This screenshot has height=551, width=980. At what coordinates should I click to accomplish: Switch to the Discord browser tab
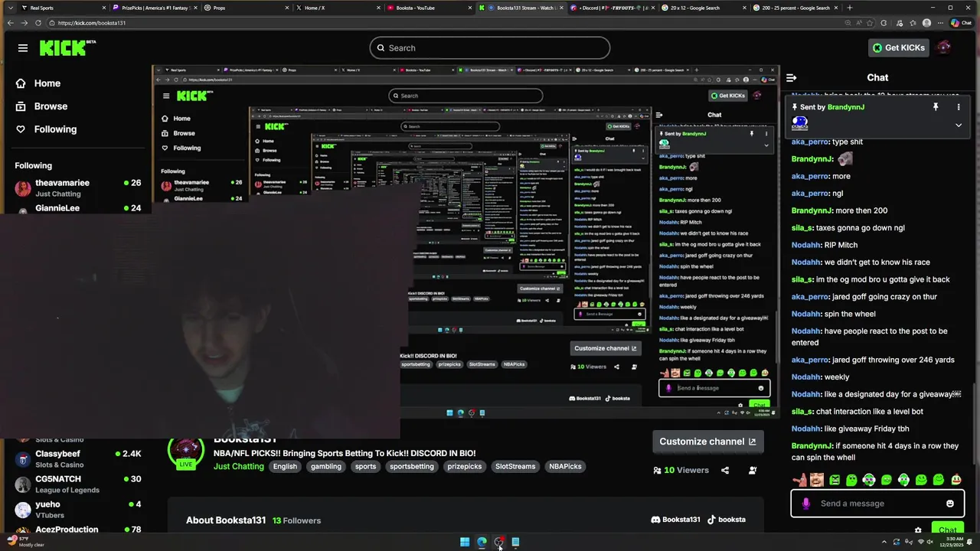(612, 8)
